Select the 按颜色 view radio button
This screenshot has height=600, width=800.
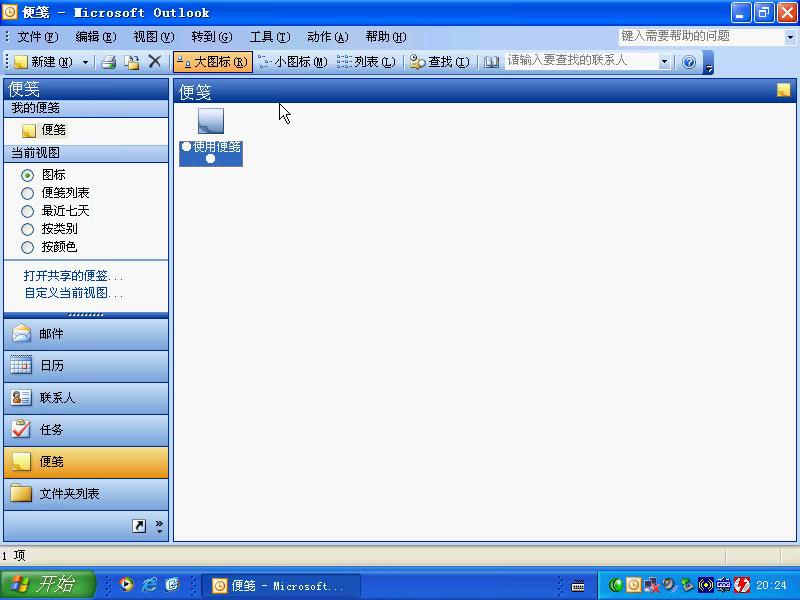28,247
